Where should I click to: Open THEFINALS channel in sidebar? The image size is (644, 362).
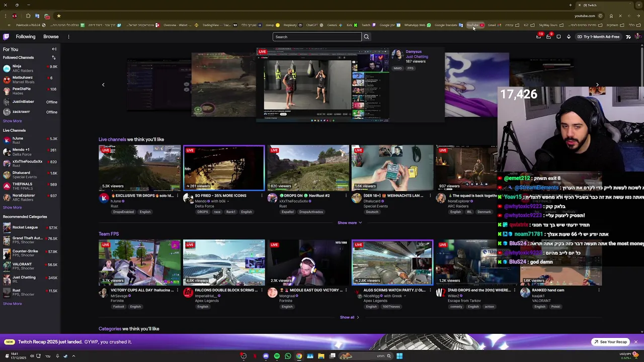coord(30,186)
